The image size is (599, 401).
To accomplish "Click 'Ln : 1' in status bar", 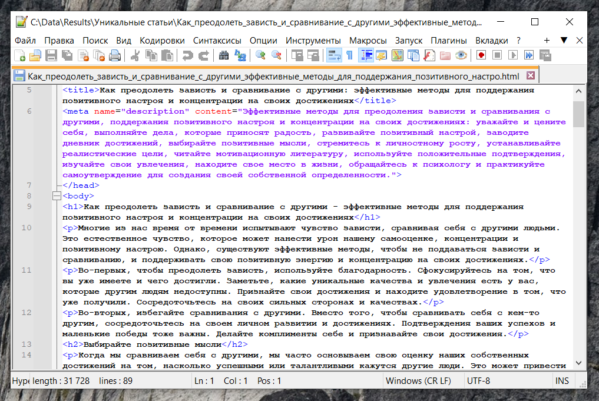I will point(204,381).
